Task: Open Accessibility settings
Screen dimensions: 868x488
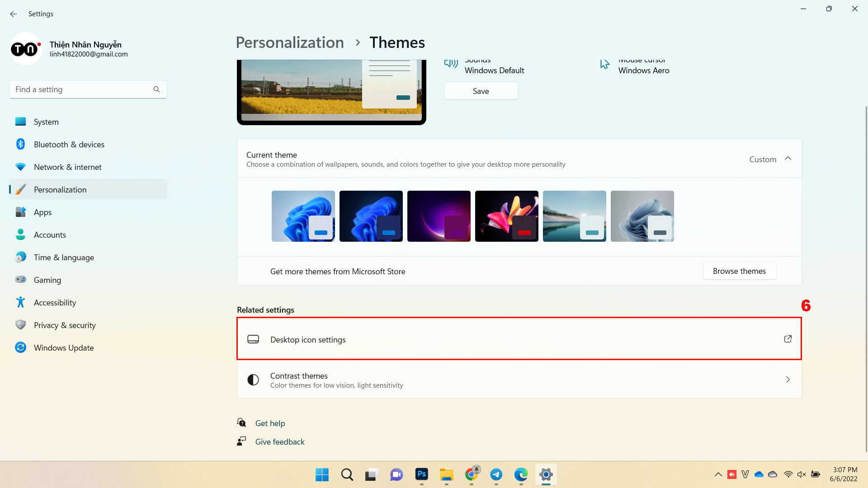Action: (x=88, y=303)
